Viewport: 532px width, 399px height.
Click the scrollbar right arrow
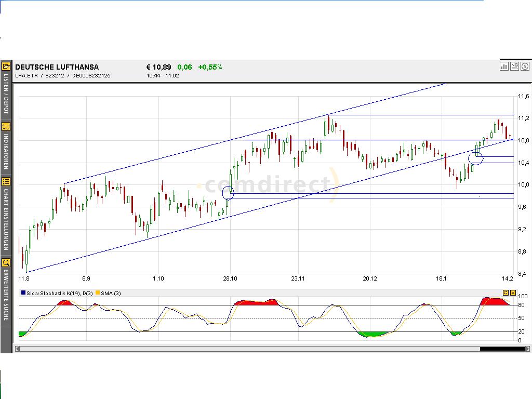click(528, 349)
